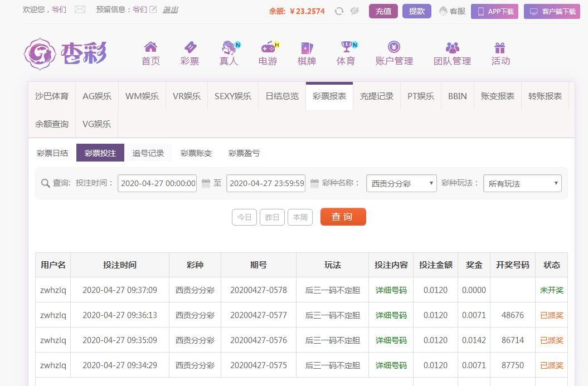Select the 追号记录 sub-tab
This screenshot has height=386, width=588.
[148, 153]
